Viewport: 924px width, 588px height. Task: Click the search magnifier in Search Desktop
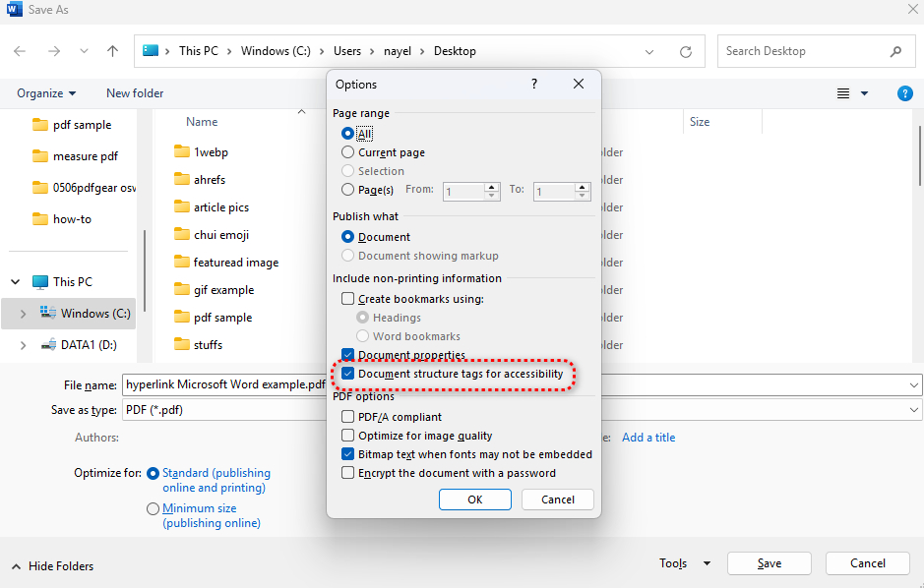[895, 51]
